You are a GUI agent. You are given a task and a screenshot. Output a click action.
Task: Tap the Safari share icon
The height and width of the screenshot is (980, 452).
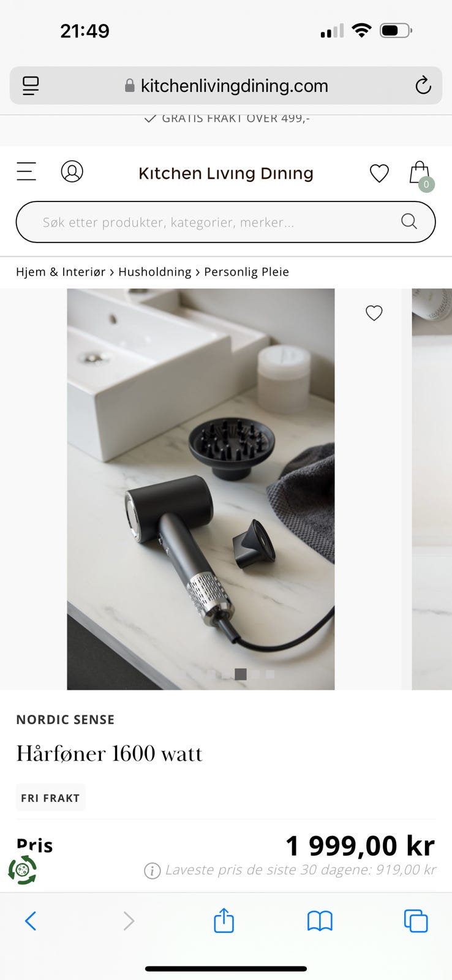[x=224, y=920]
